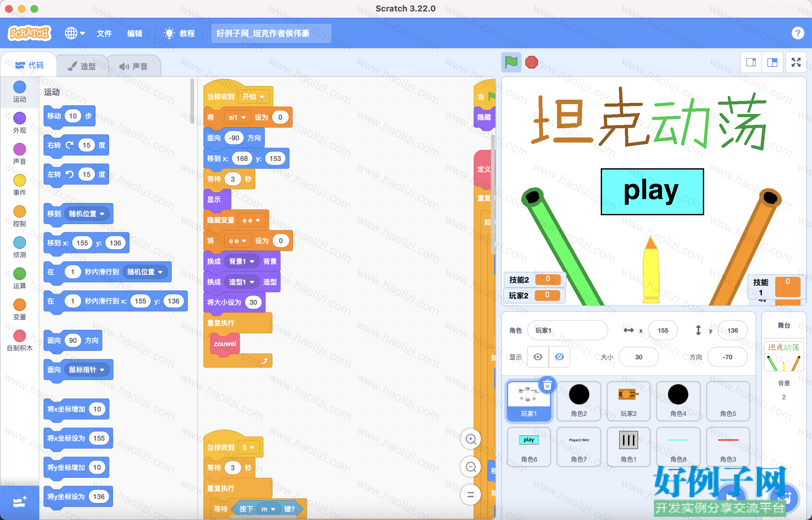Click the turn right arrow in 右转 block
Viewport: 812px width, 520px height.
click(69, 145)
